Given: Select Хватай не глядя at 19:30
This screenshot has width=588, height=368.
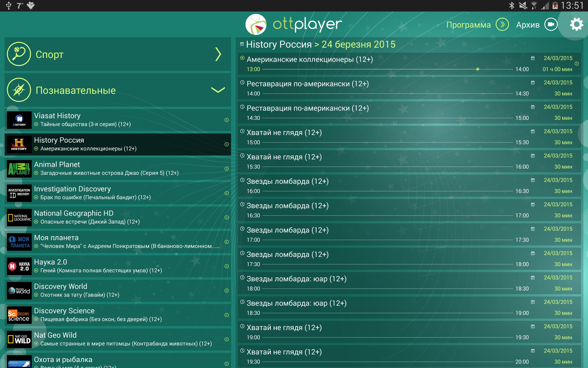Looking at the screenshot, I should (409, 356).
